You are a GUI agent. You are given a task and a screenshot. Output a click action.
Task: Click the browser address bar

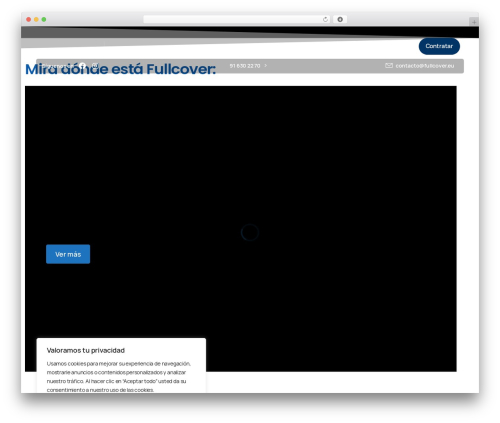point(237,19)
